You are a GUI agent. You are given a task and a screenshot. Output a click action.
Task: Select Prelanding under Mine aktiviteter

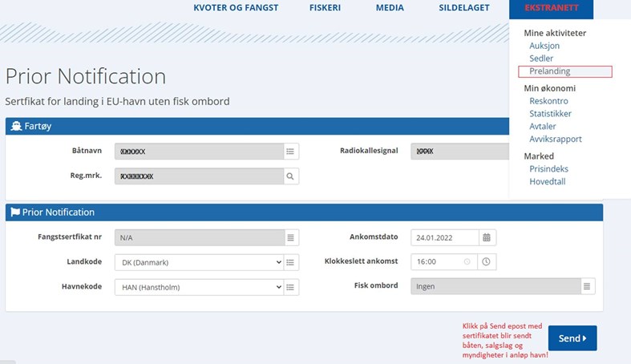[x=550, y=71]
